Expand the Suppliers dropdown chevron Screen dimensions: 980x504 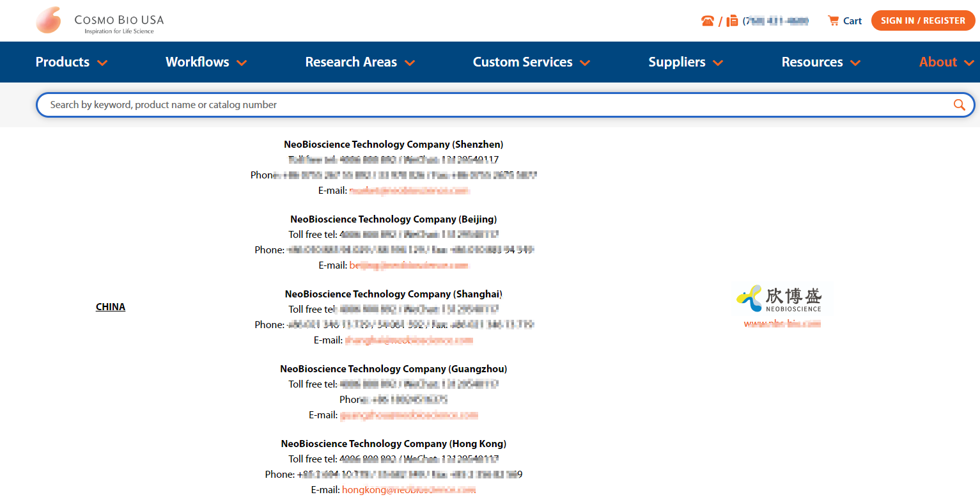718,63
